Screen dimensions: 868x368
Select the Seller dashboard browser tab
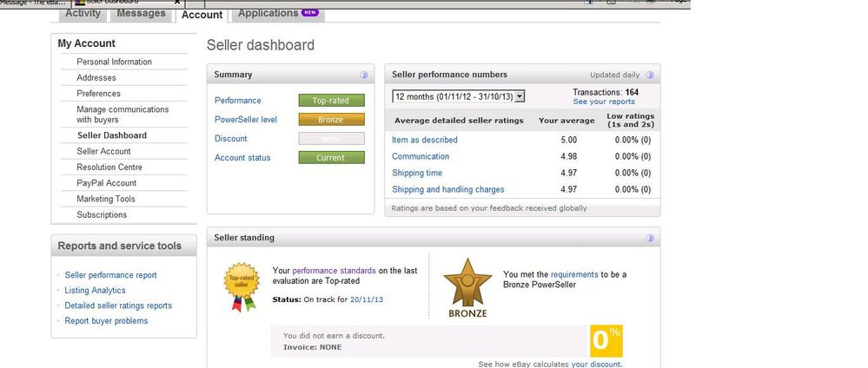(x=128, y=3)
